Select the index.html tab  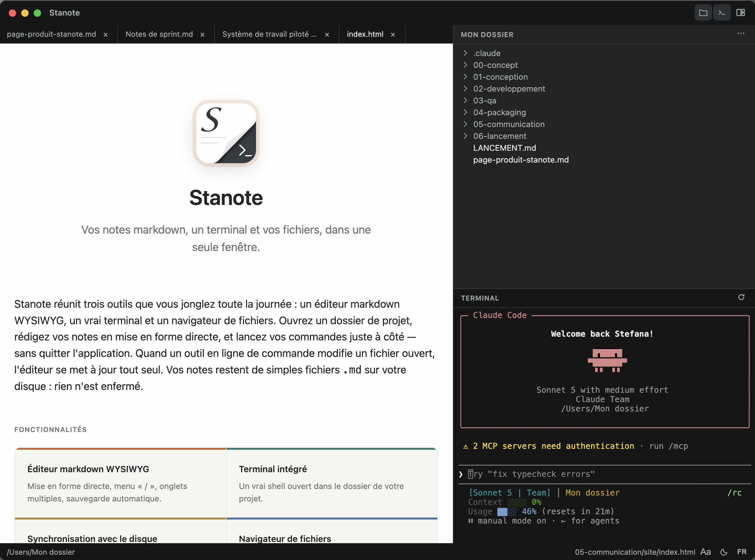pyautogui.click(x=365, y=34)
